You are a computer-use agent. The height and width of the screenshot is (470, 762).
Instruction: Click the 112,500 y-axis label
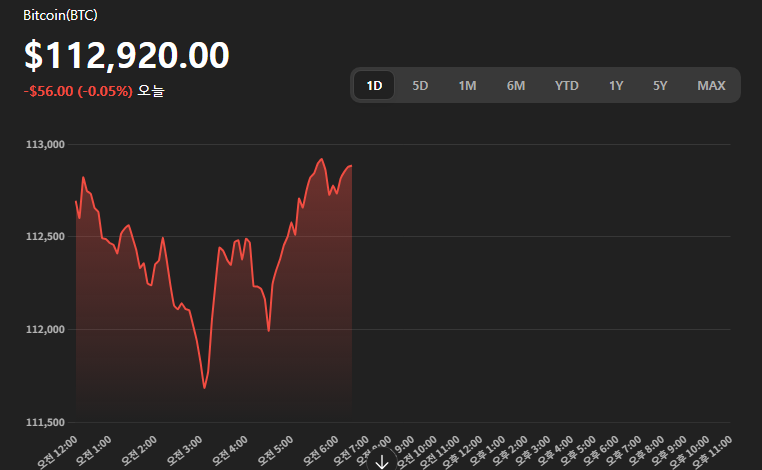pyautogui.click(x=45, y=237)
